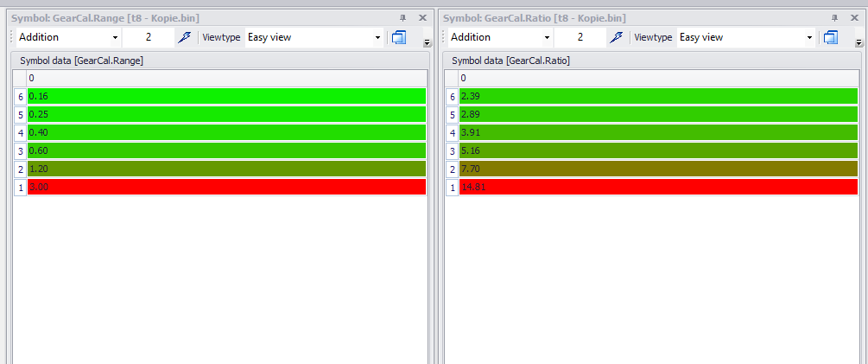Screen dimensions: 868x364
Task: Select the 0.16 cell in row 6
Action: [x=227, y=96]
